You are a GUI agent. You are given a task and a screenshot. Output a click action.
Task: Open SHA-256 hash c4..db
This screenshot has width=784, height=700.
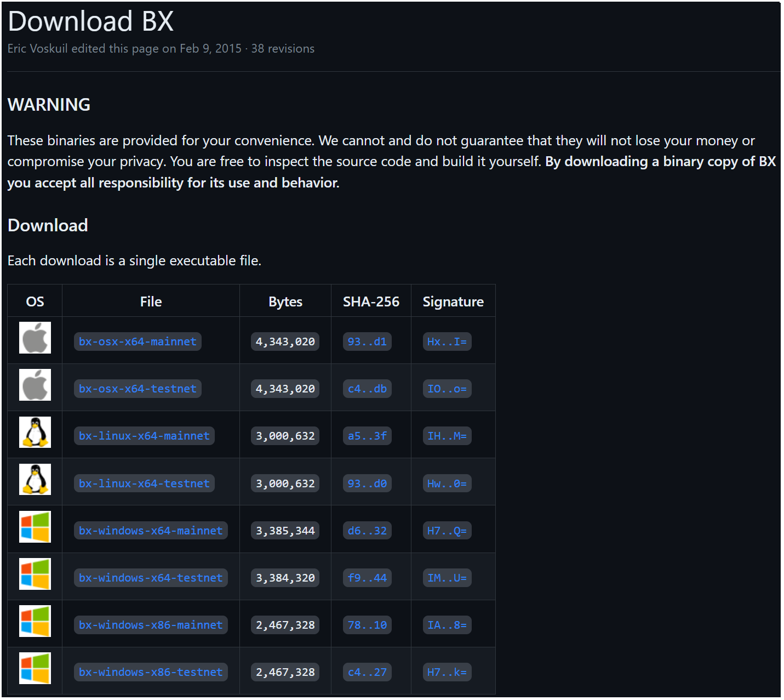[x=367, y=389]
